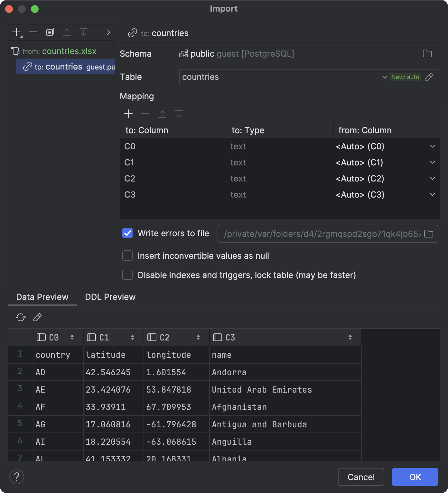Switch to the DDL Preview tab

110,297
